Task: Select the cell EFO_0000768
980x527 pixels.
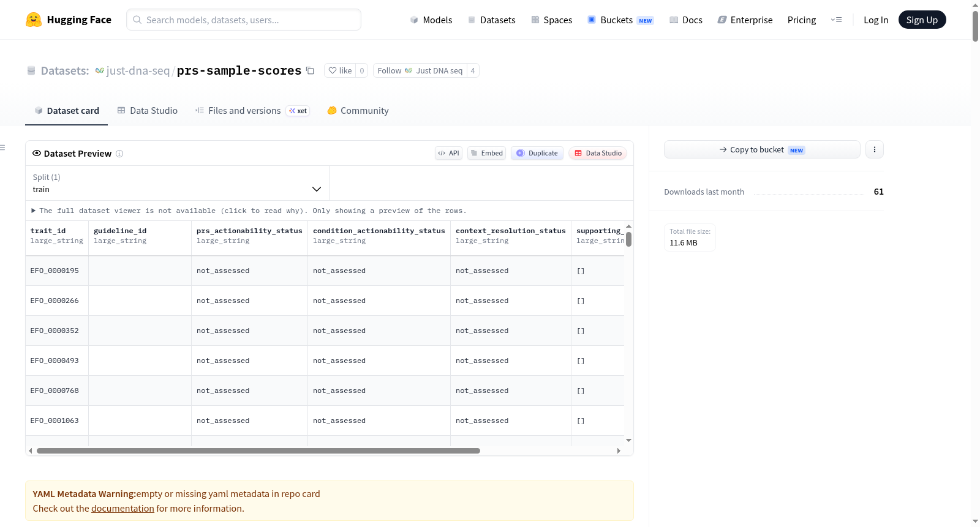Action: pyautogui.click(x=57, y=391)
